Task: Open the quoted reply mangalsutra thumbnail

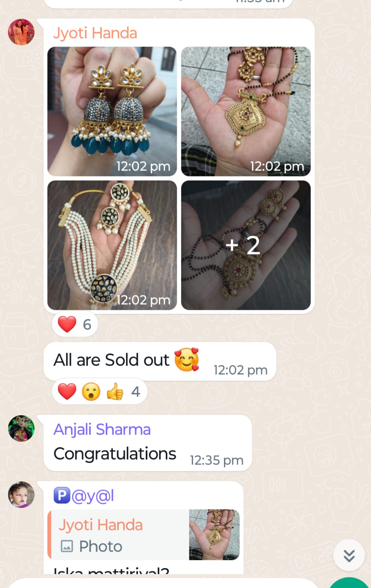Action: [214, 535]
